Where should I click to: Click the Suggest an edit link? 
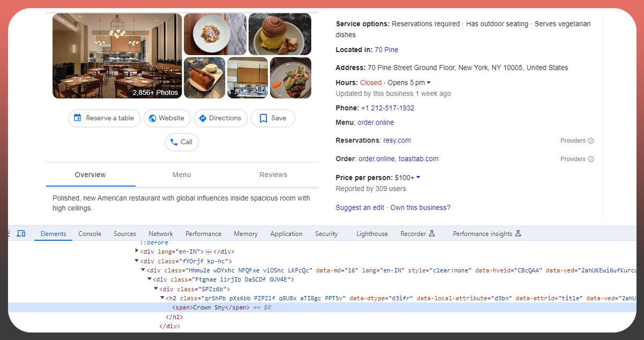coord(360,208)
